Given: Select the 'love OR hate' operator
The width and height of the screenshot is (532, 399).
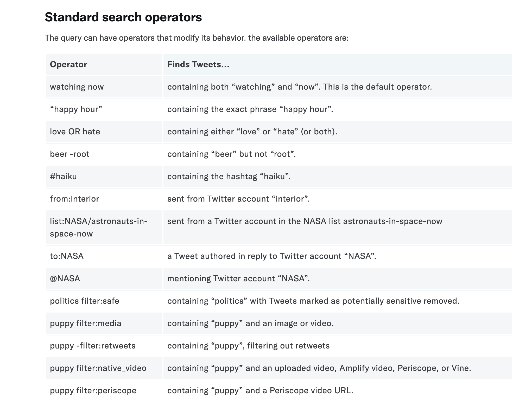Looking at the screenshot, I should point(75,132).
